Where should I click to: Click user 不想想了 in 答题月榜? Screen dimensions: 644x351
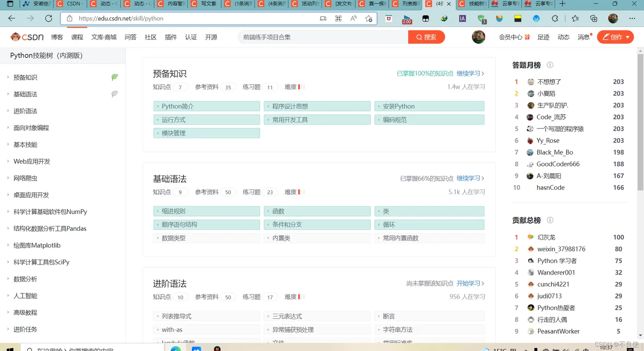(549, 82)
